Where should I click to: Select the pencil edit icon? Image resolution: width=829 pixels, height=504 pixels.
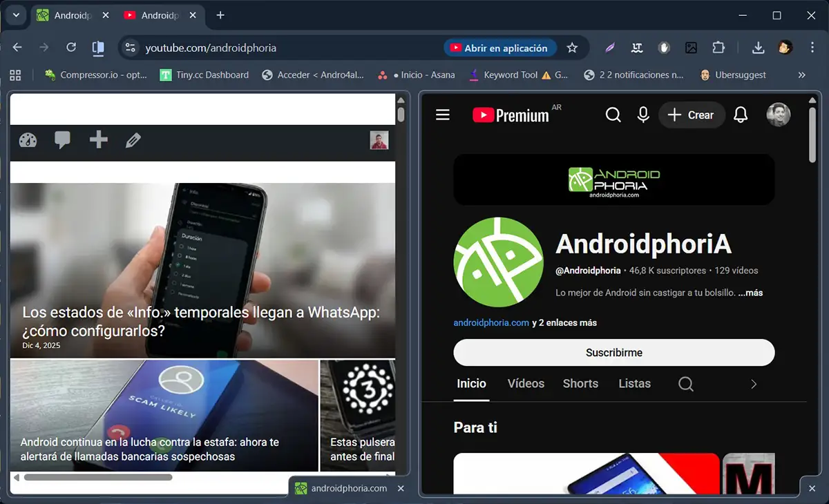point(133,140)
